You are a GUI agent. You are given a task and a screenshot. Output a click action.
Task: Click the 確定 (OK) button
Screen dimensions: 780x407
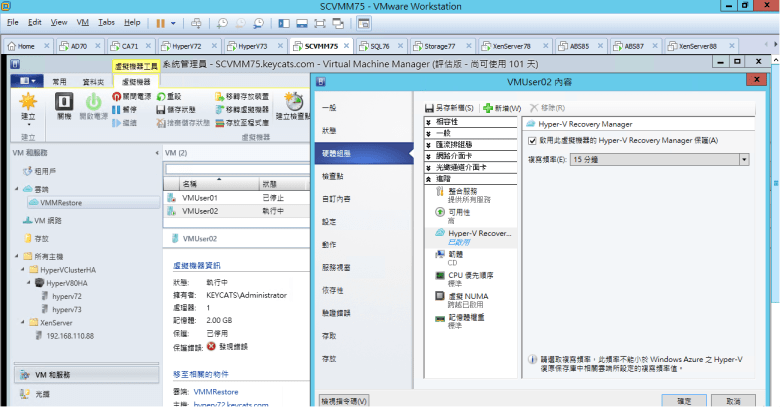[x=683, y=399]
